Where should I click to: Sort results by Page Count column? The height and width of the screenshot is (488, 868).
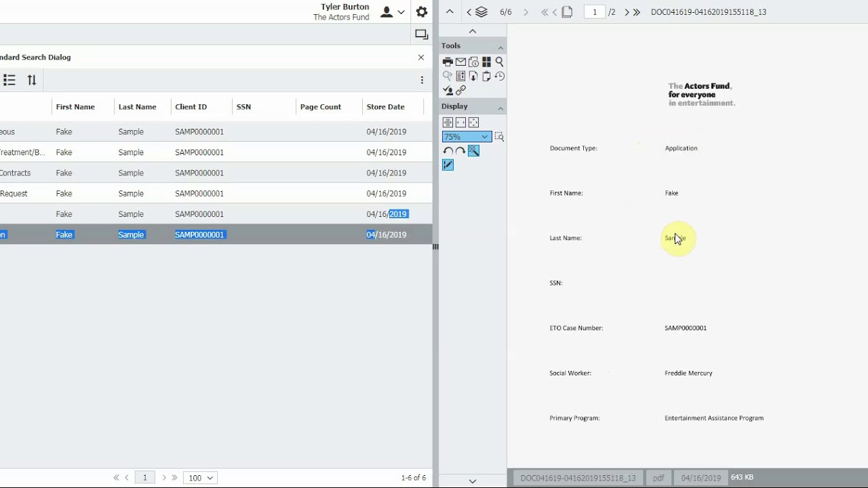(321, 107)
